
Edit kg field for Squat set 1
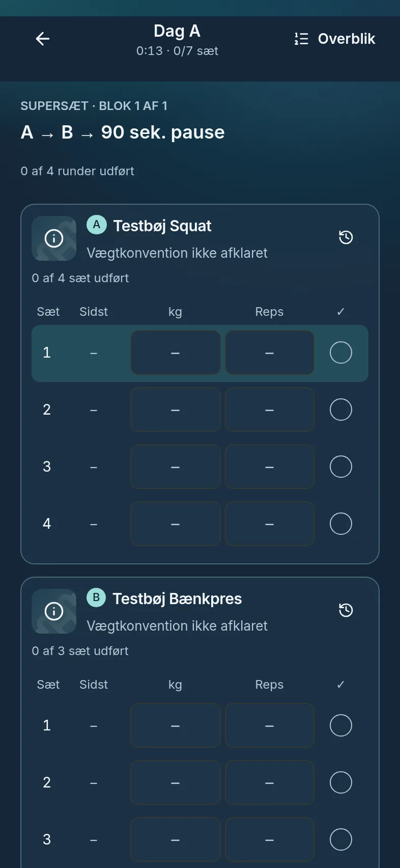[176, 352]
